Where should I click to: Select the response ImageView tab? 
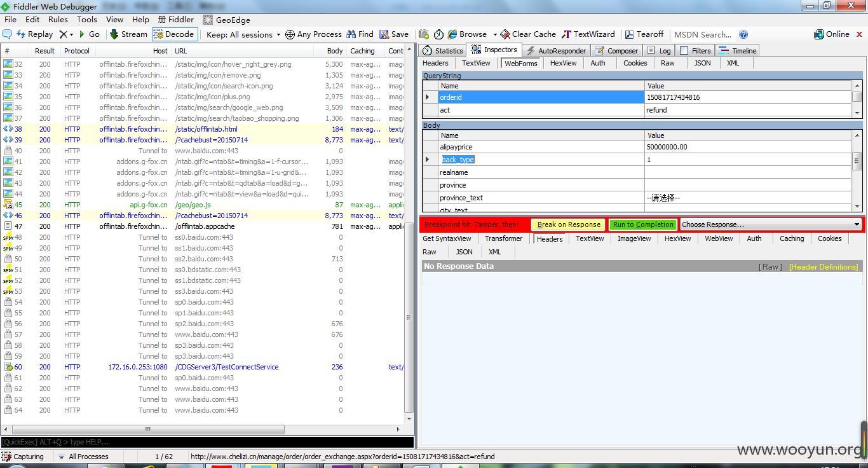[x=634, y=238]
